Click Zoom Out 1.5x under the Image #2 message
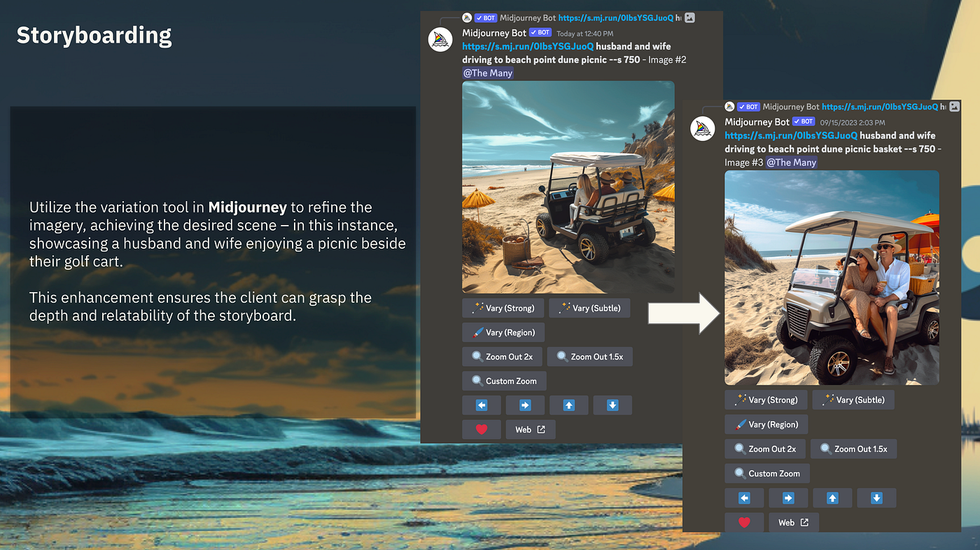This screenshot has height=550, width=980. (x=589, y=357)
